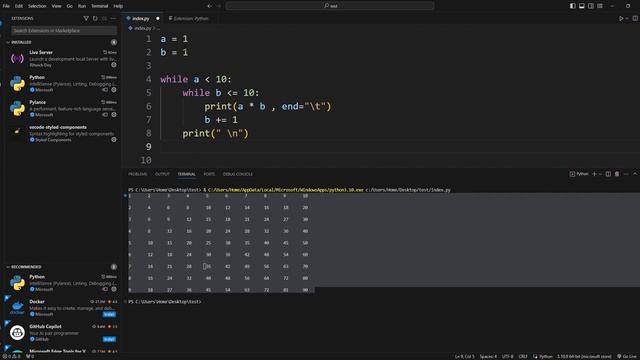This screenshot has height=360, width=640.
Task: Install the Docker extension
Action: click(109, 314)
